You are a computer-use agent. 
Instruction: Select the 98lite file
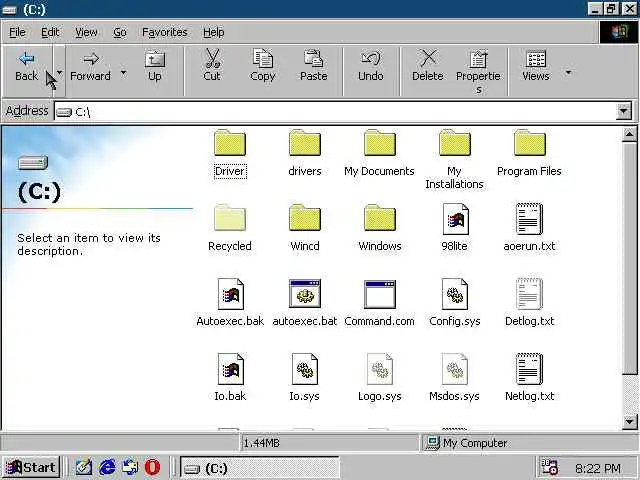(x=454, y=229)
